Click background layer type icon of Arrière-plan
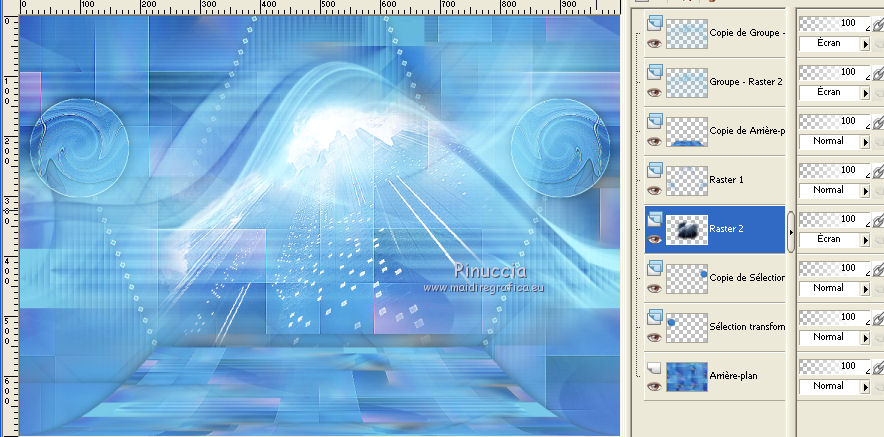 (x=654, y=368)
